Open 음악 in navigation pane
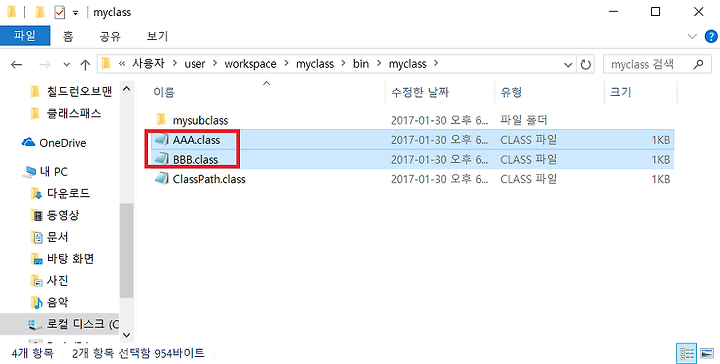This screenshot has height=364, width=720. (x=57, y=302)
